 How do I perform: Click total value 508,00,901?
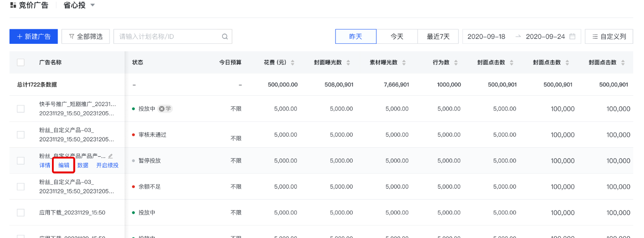339,85
